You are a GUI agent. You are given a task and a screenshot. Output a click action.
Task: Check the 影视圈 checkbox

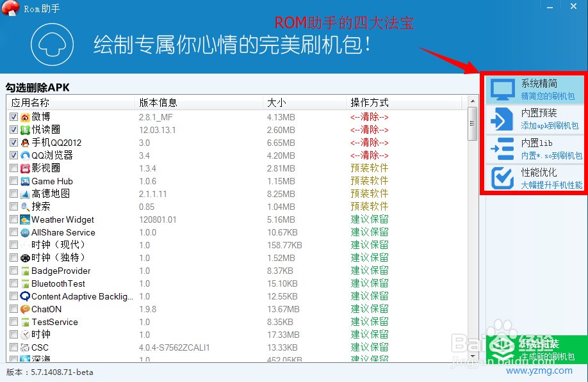point(14,168)
